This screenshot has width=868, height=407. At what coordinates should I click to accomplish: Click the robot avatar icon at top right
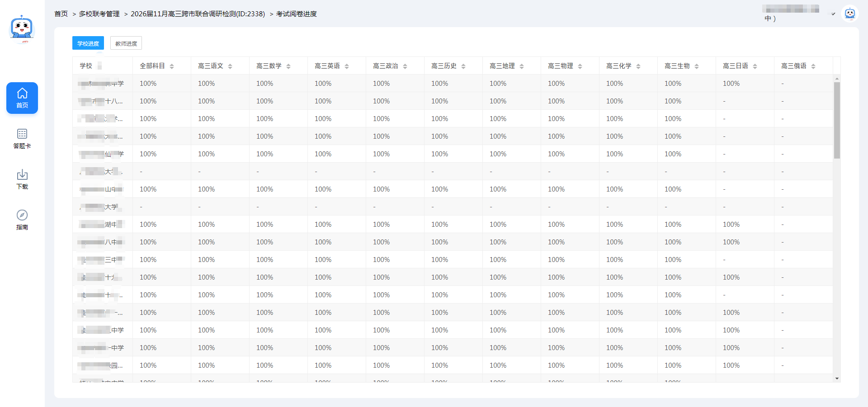850,14
